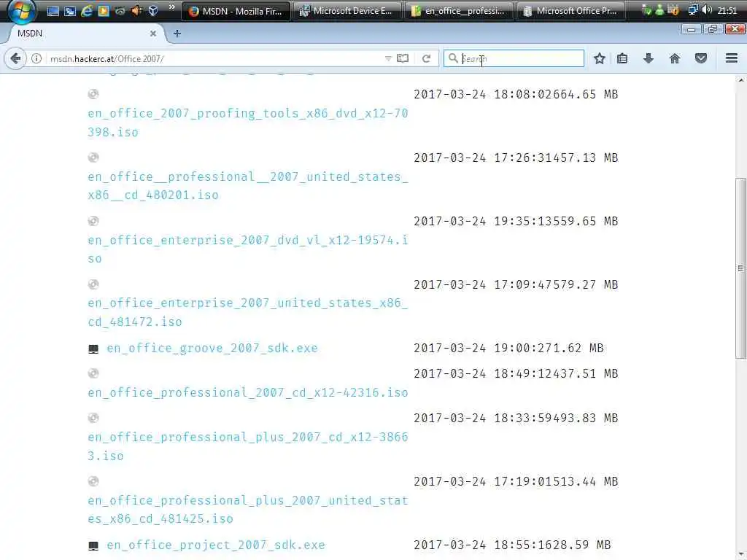The width and height of the screenshot is (747, 560).
Task: Download en_office_groove_2007_sdk.exe
Action: [212, 348]
